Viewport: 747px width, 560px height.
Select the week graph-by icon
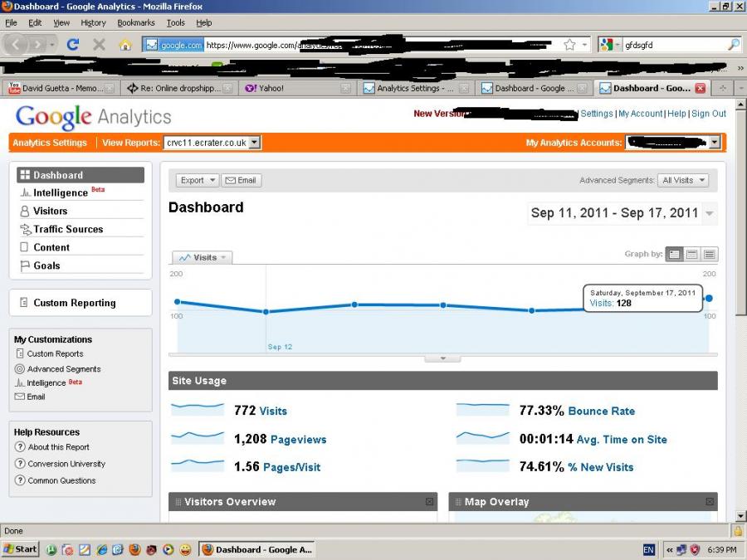click(691, 255)
